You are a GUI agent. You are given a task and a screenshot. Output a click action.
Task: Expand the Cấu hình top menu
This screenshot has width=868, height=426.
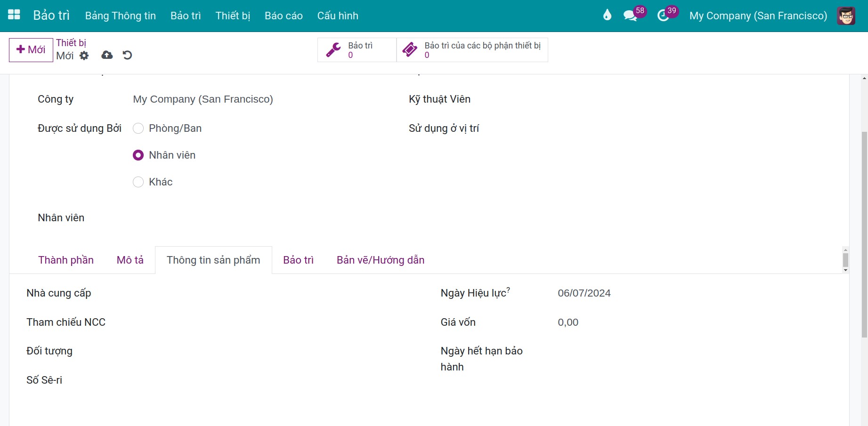tap(338, 16)
